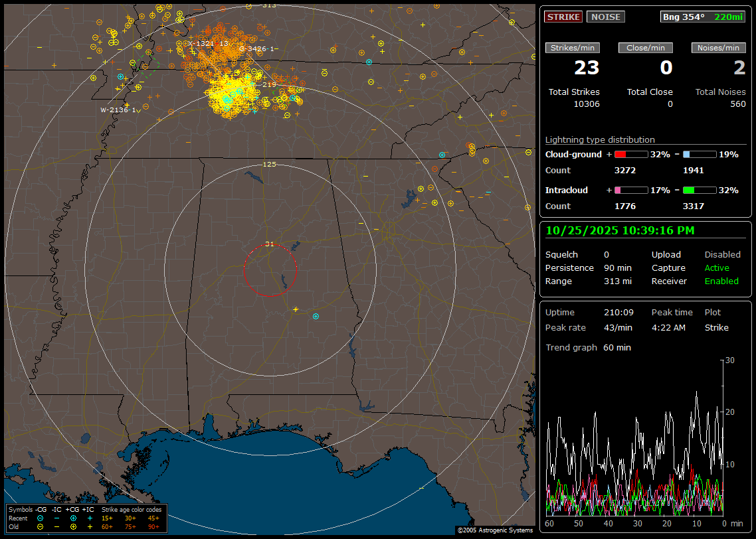Screen dimensions: 756x539
Task: Click the 90+ strike age color code
Action: click(153, 526)
